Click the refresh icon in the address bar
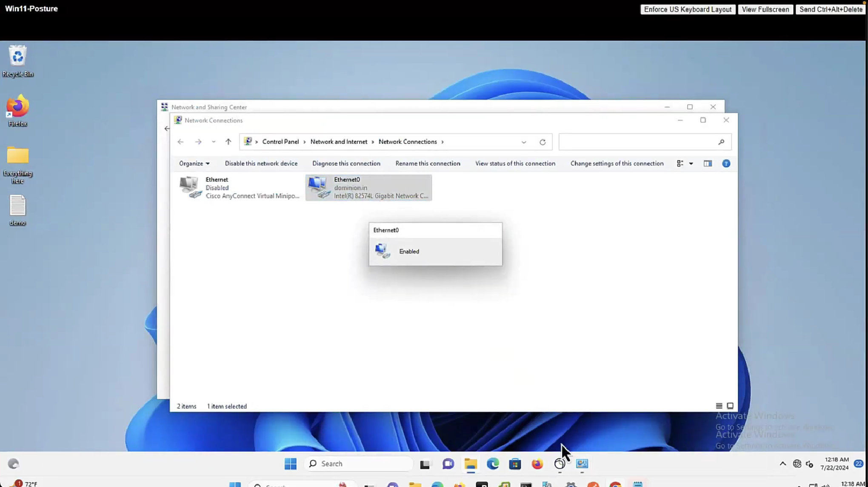The image size is (868, 487). (x=542, y=142)
